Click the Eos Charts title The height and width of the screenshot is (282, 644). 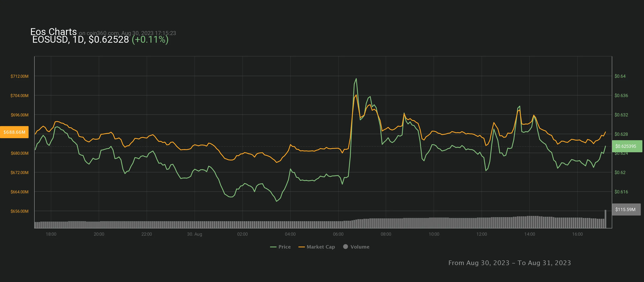pyautogui.click(x=53, y=32)
